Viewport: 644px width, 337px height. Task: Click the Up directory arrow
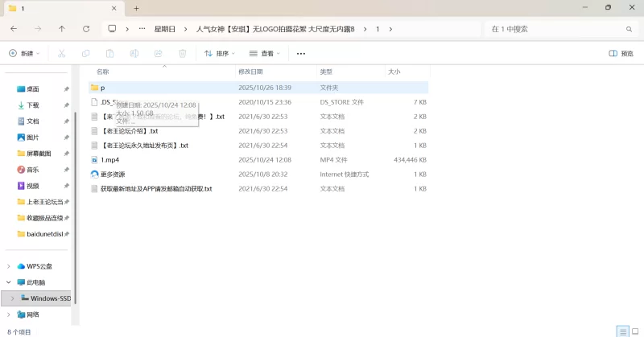(62, 29)
